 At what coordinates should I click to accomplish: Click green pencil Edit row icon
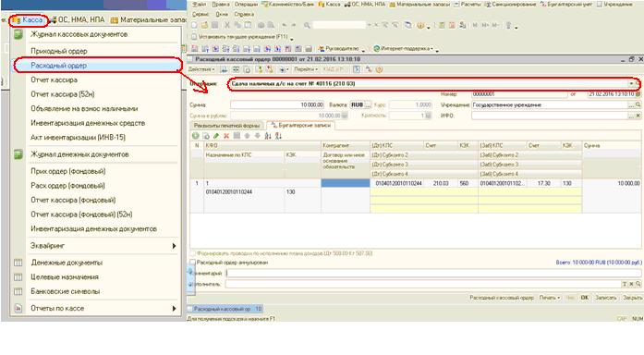(x=216, y=136)
